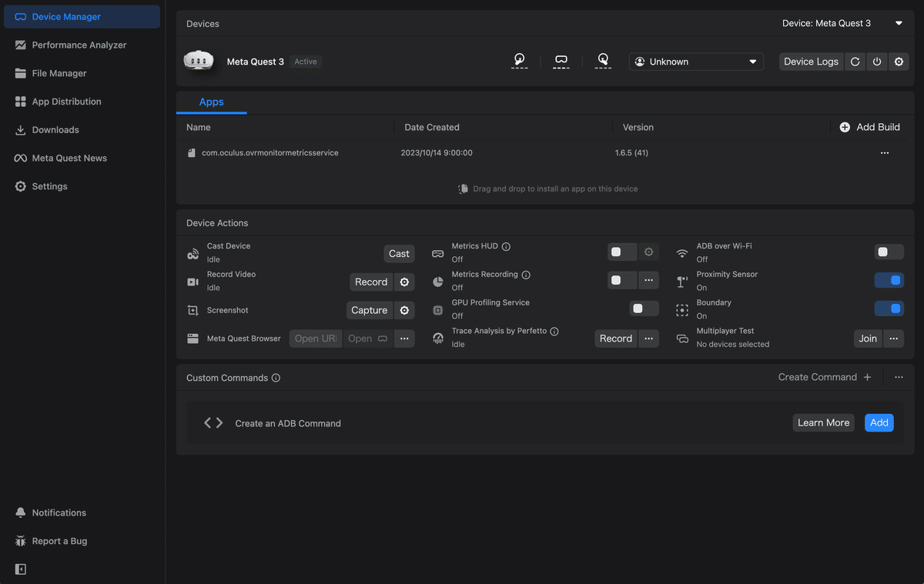Open more options for com.oculus.ovrmonitormetricsservice

[x=885, y=153]
